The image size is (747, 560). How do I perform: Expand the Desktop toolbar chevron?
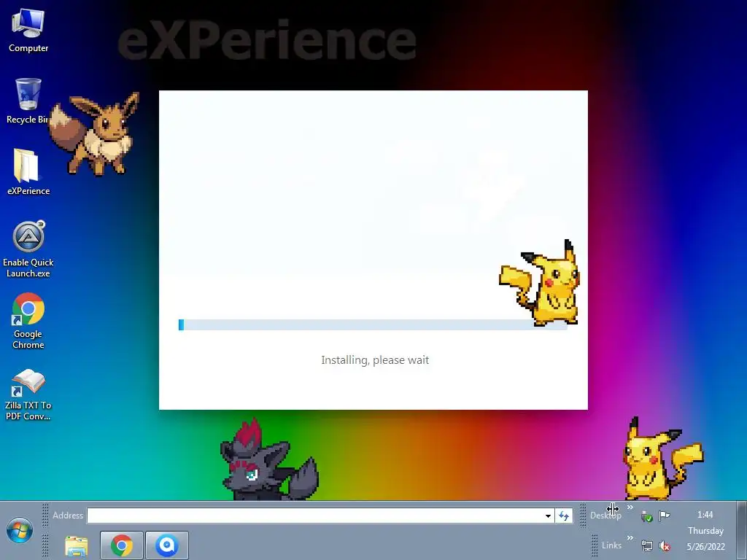pos(630,507)
